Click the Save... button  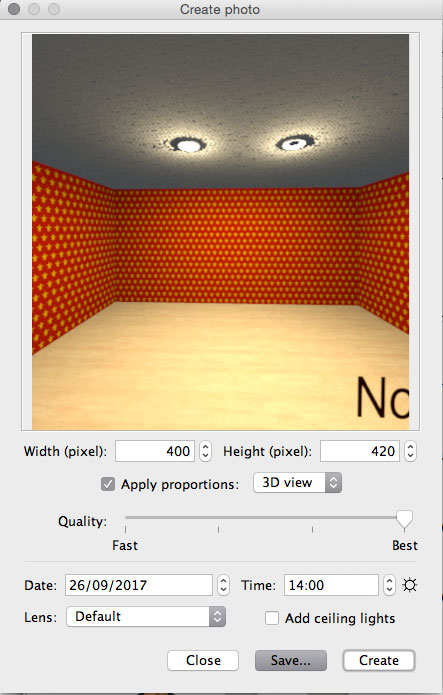click(x=290, y=660)
